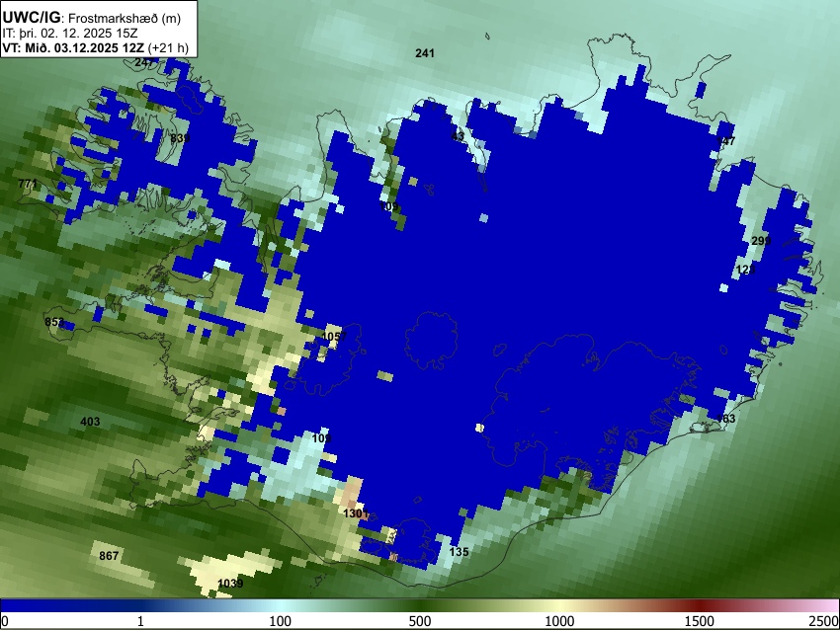Click the map value 1057
Viewport: 840px width, 630px height.
pos(334,336)
